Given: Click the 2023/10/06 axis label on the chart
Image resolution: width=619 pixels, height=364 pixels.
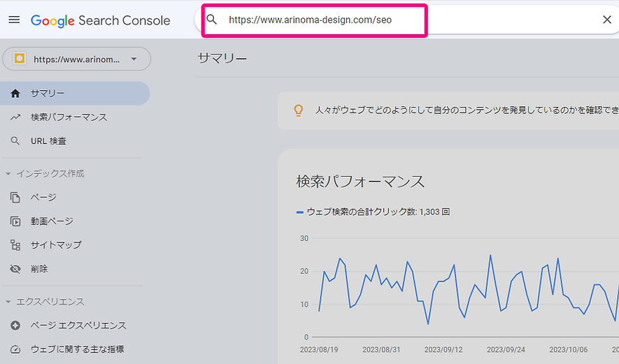Looking at the screenshot, I should pyautogui.click(x=569, y=350).
